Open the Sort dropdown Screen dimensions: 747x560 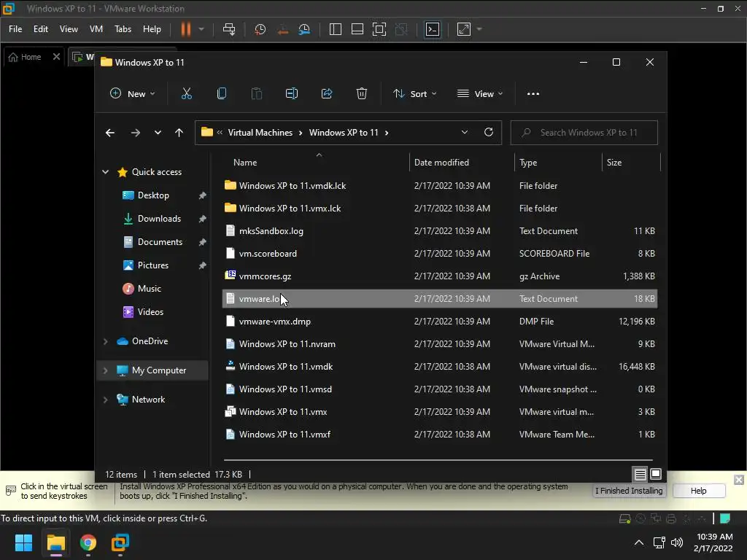pos(414,94)
